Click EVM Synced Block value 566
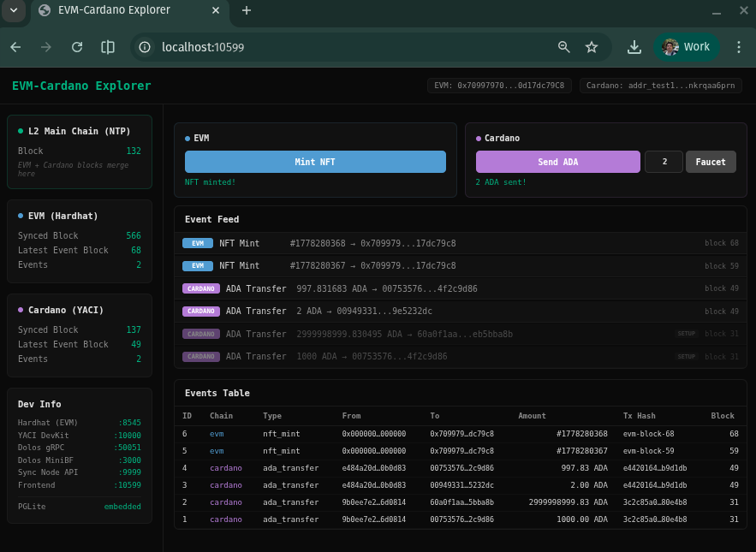This screenshot has height=552, width=756. [134, 235]
